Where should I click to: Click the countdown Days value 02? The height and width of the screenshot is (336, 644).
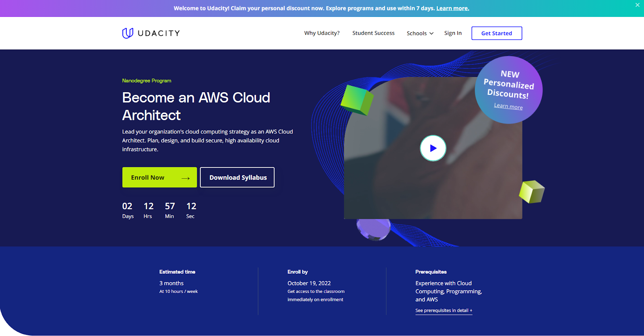(127, 206)
